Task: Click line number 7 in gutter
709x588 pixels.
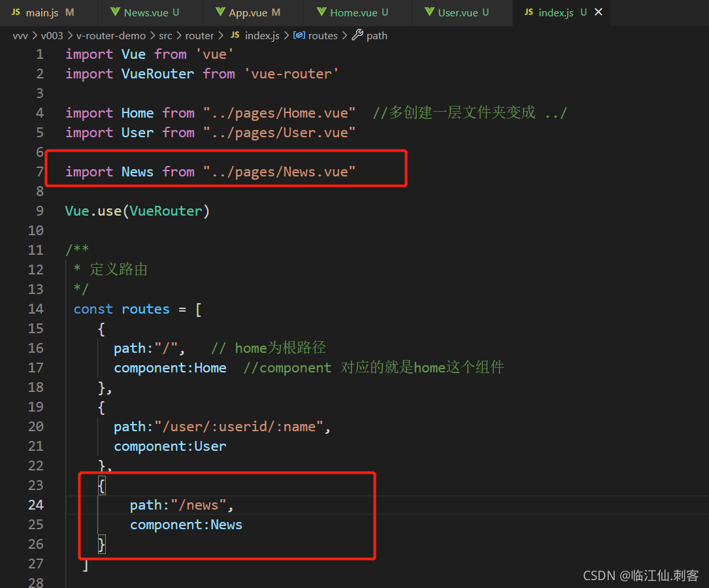Action: 40,172
